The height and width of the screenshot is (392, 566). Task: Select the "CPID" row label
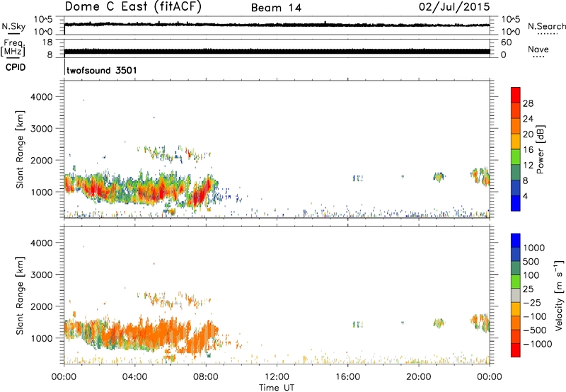(16, 67)
